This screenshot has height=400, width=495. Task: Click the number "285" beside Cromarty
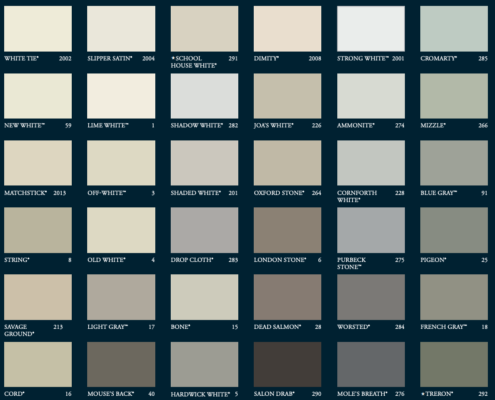[483, 59]
